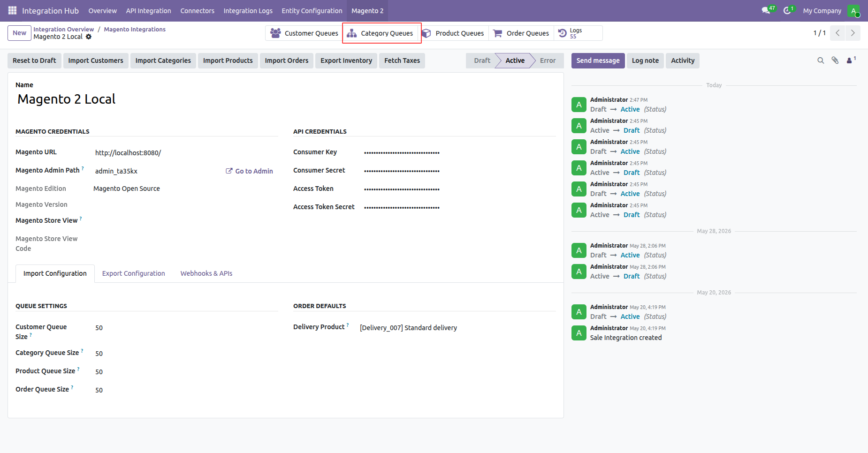Open Entity Configuration menu
868x453 pixels.
tap(312, 11)
